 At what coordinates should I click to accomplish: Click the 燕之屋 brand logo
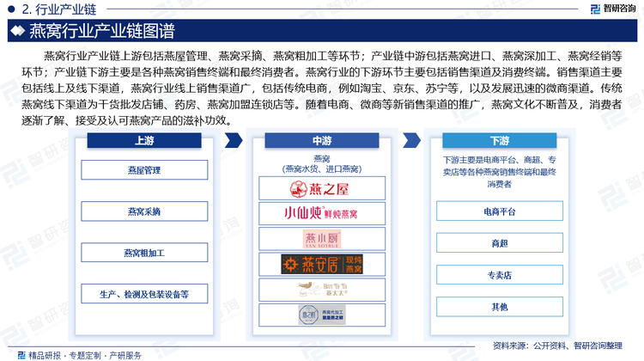pyautogui.click(x=319, y=189)
